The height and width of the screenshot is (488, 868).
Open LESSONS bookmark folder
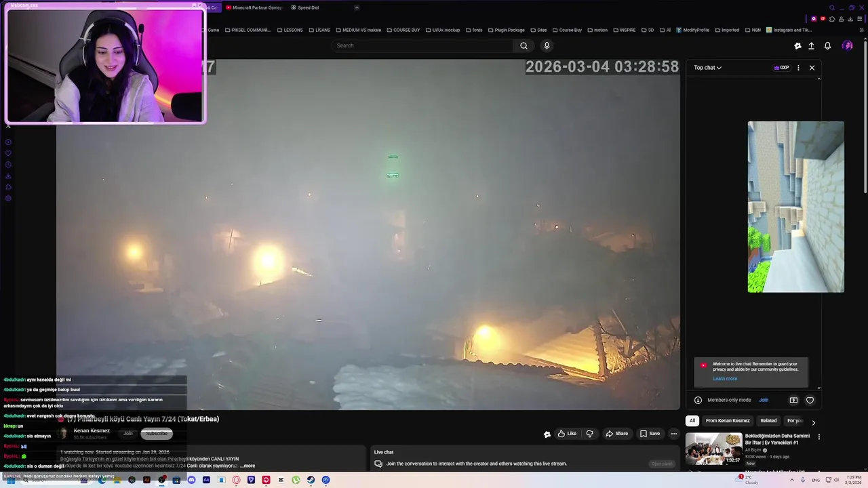(290, 30)
